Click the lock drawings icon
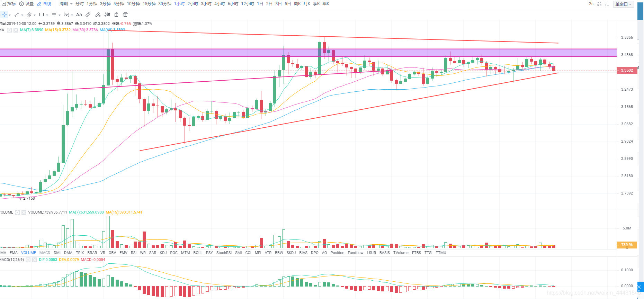644x299 pixels. (x=116, y=15)
